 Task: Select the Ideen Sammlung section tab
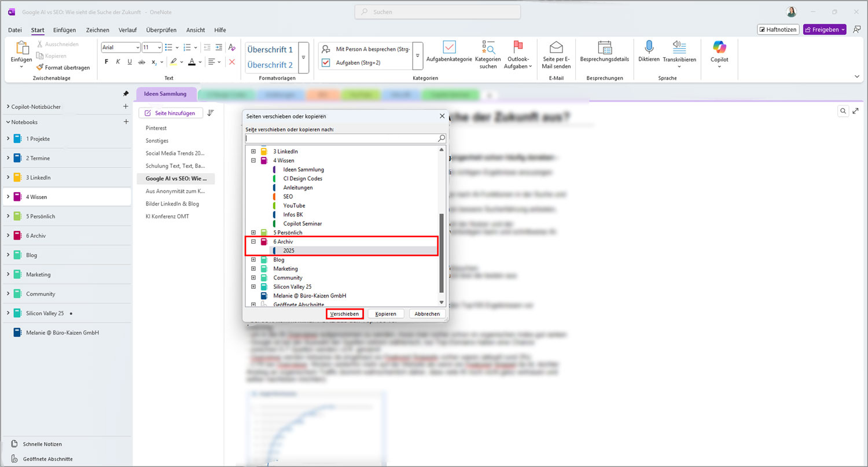(x=166, y=93)
